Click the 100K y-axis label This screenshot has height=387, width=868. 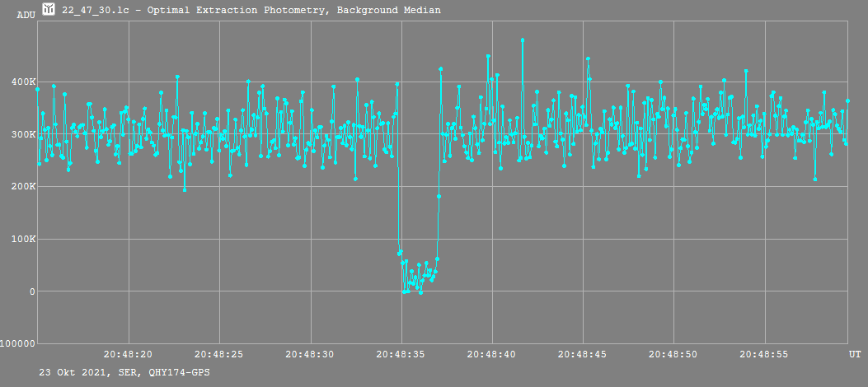[22, 240]
